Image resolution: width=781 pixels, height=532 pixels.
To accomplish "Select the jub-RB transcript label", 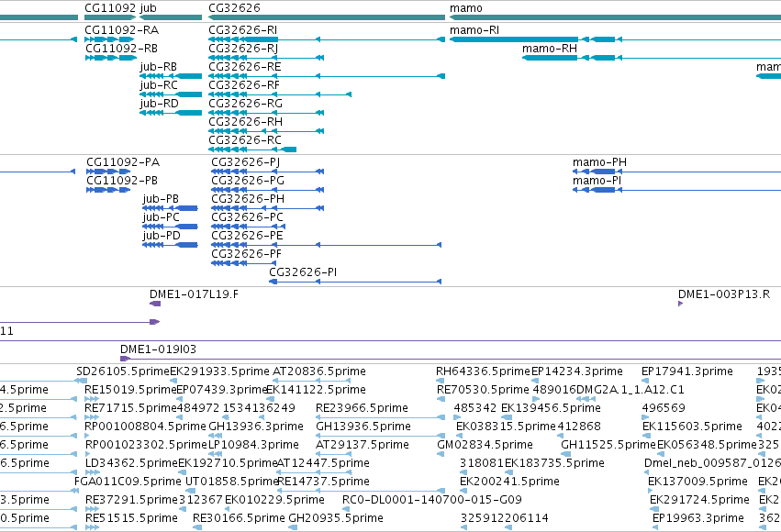I will 159,67.
